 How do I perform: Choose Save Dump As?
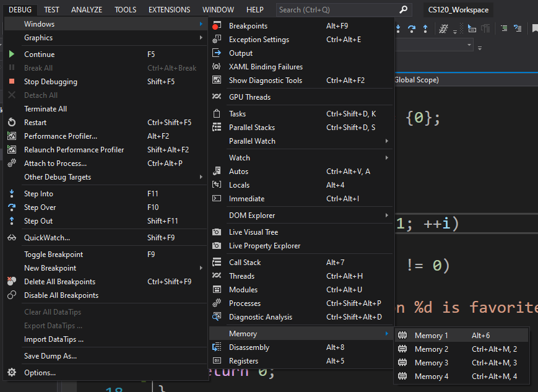click(106, 356)
